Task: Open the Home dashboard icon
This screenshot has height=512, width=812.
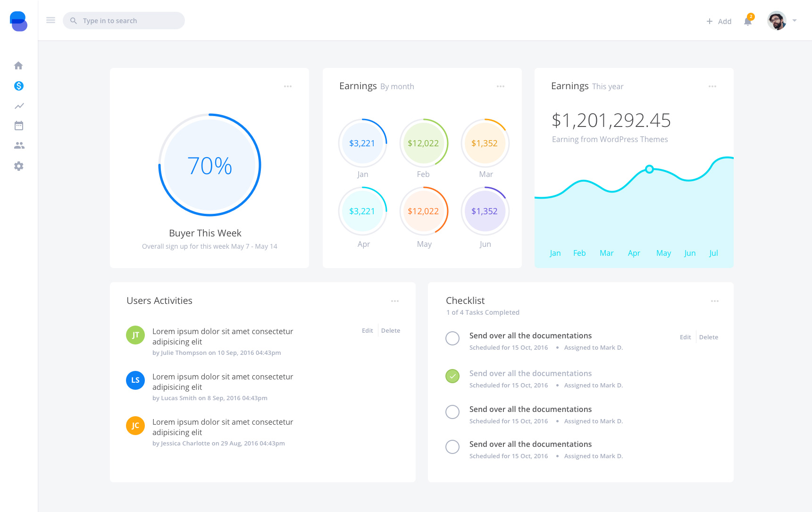Action: coord(19,65)
